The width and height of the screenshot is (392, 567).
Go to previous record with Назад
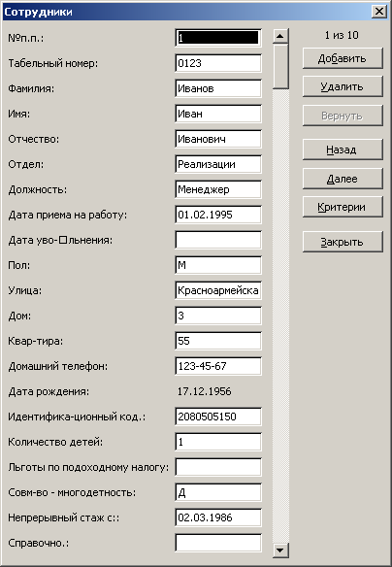coord(343,150)
